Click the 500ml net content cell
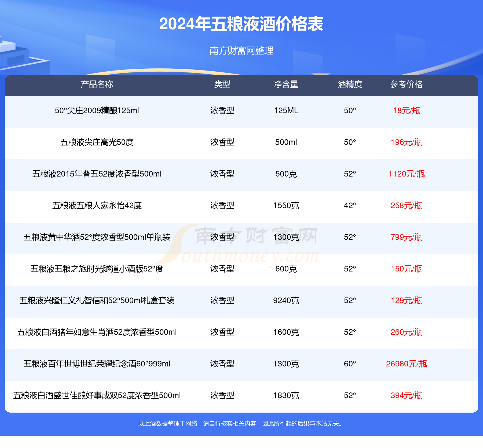Viewport: 483px width, 448px height. 286,142
